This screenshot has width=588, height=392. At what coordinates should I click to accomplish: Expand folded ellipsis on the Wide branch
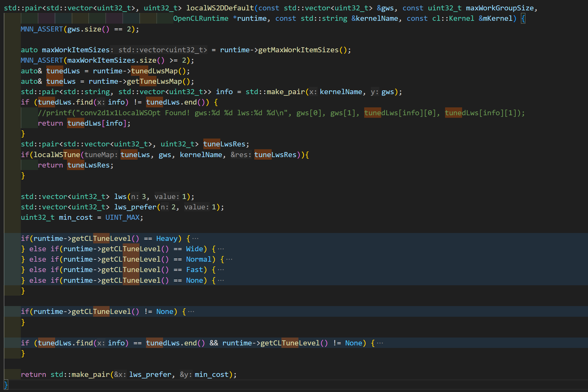[x=221, y=249]
